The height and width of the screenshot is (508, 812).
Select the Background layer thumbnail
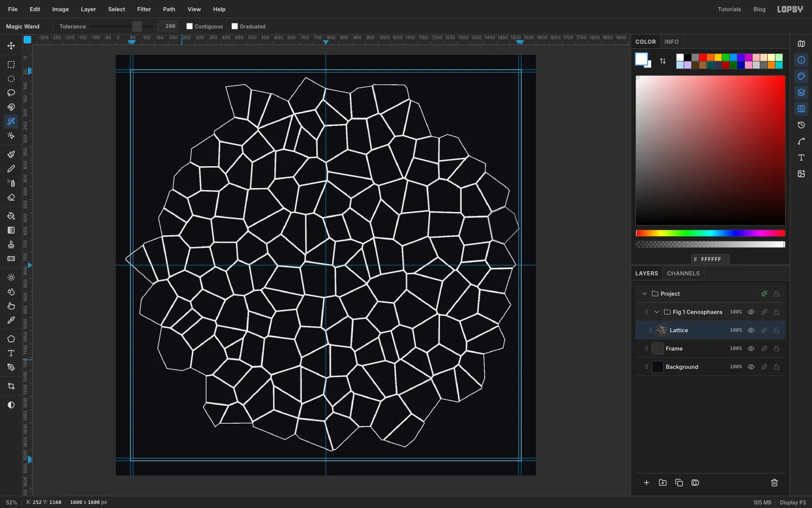658,367
